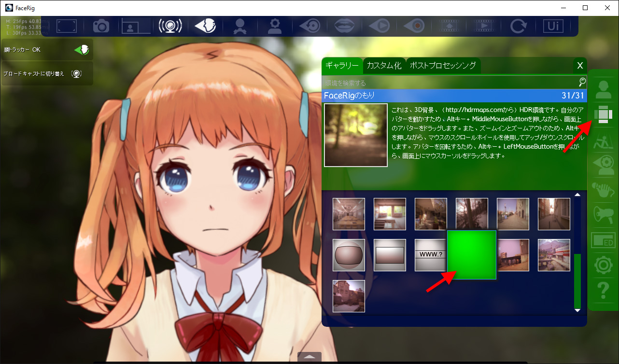Viewport: 619px width, 364px height.
Task: Select the mountain town with red awning thumbnail
Action: click(554, 255)
